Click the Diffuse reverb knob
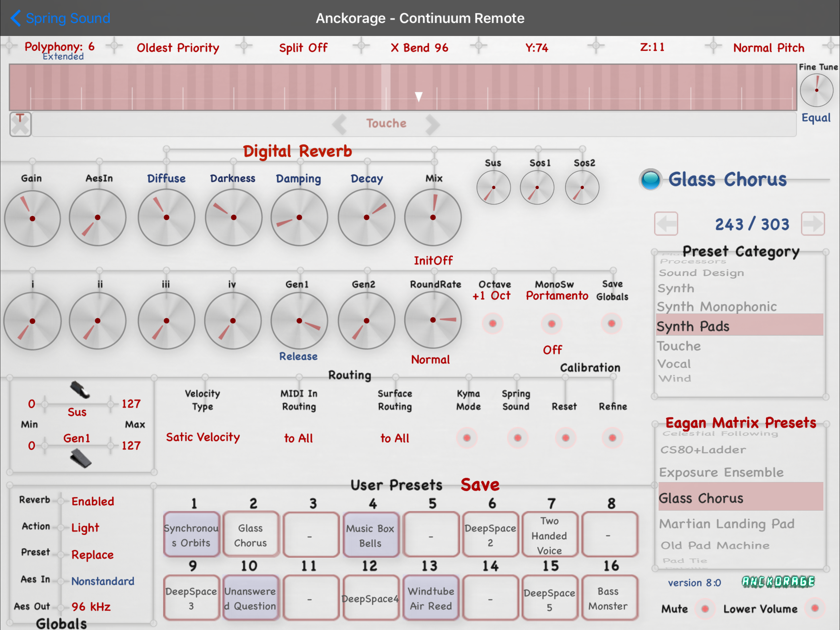840x630 pixels. 166,217
